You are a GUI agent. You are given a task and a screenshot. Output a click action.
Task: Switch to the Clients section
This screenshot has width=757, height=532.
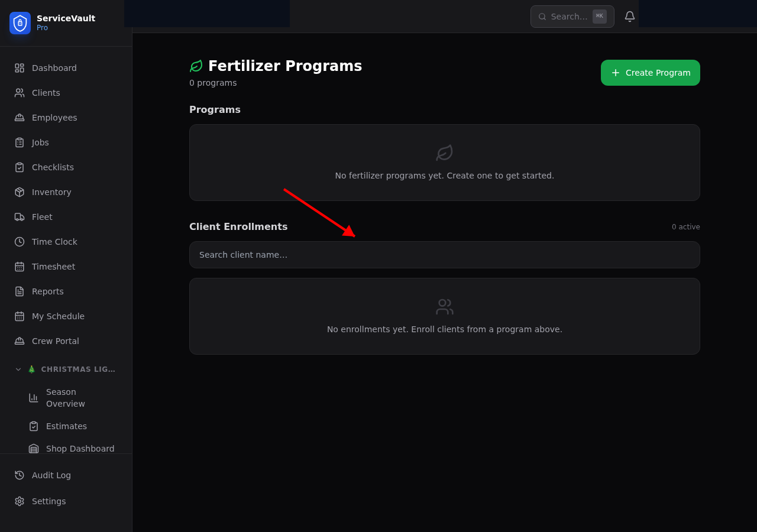pyautogui.click(x=46, y=92)
